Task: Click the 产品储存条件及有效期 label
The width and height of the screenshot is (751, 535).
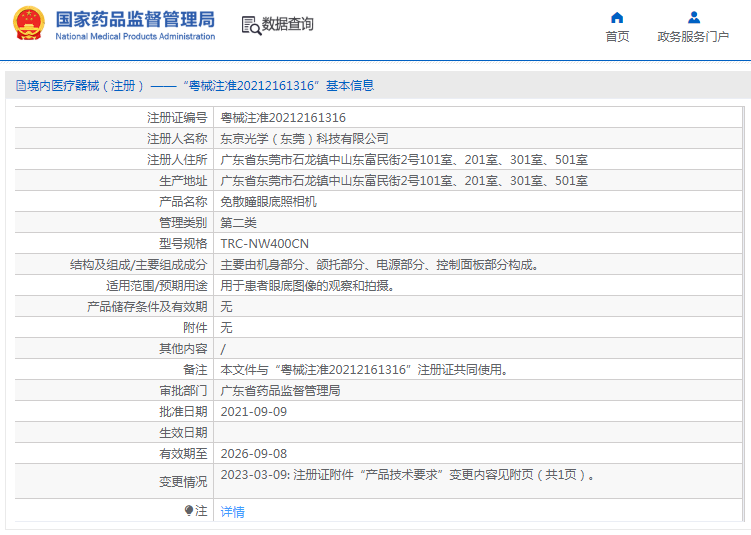Action: [147, 307]
